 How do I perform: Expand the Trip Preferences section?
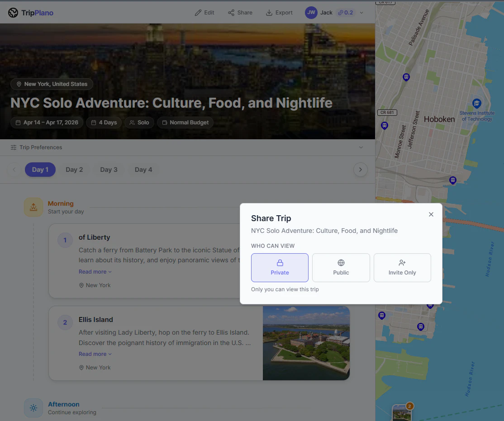361,147
